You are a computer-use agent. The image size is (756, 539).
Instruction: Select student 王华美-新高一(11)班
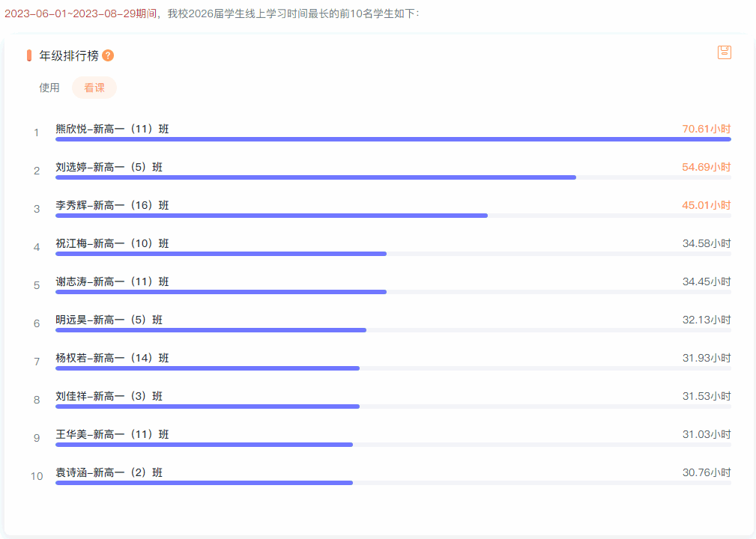[x=112, y=434]
